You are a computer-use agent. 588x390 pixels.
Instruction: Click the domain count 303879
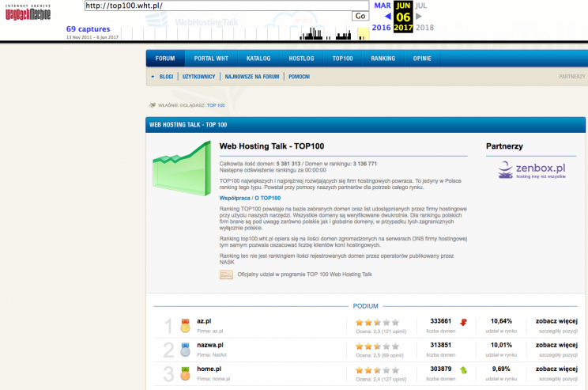point(441,369)
